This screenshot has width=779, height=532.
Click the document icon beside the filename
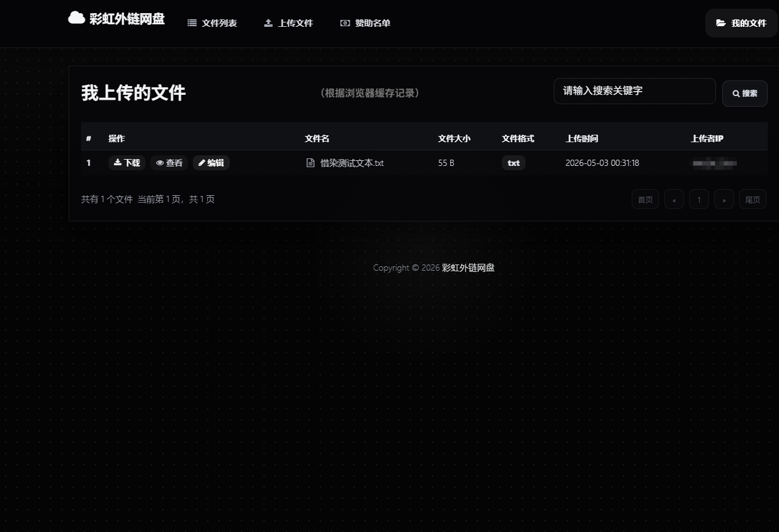(x=310, y=163)
